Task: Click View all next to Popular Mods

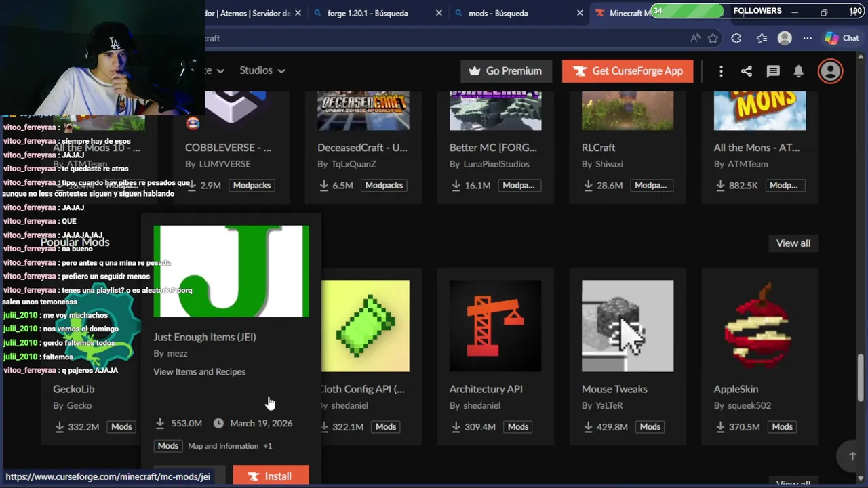Action: pos(793,243)
